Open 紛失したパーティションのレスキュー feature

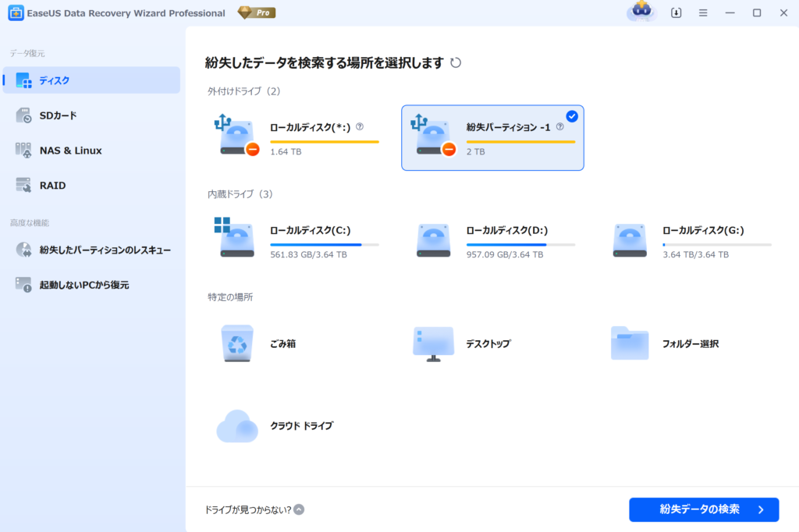(105, 250)
